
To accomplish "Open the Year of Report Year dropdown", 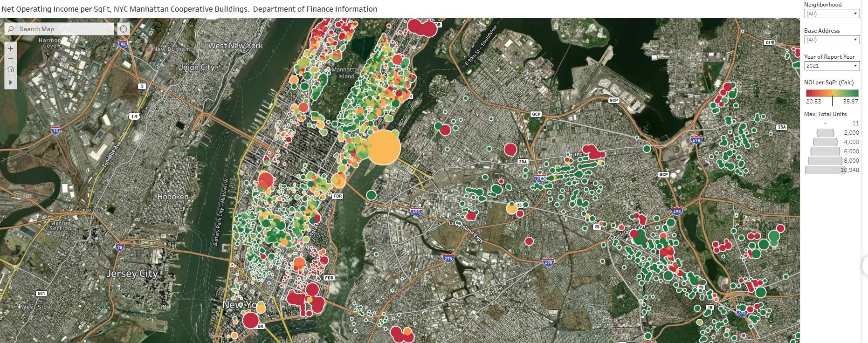I will coord(832,66).
